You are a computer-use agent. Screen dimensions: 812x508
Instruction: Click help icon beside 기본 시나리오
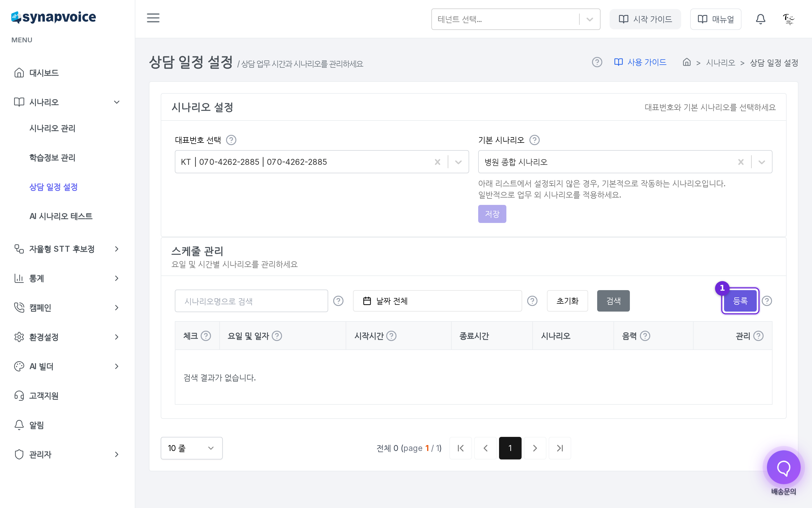tap(535, 140)
